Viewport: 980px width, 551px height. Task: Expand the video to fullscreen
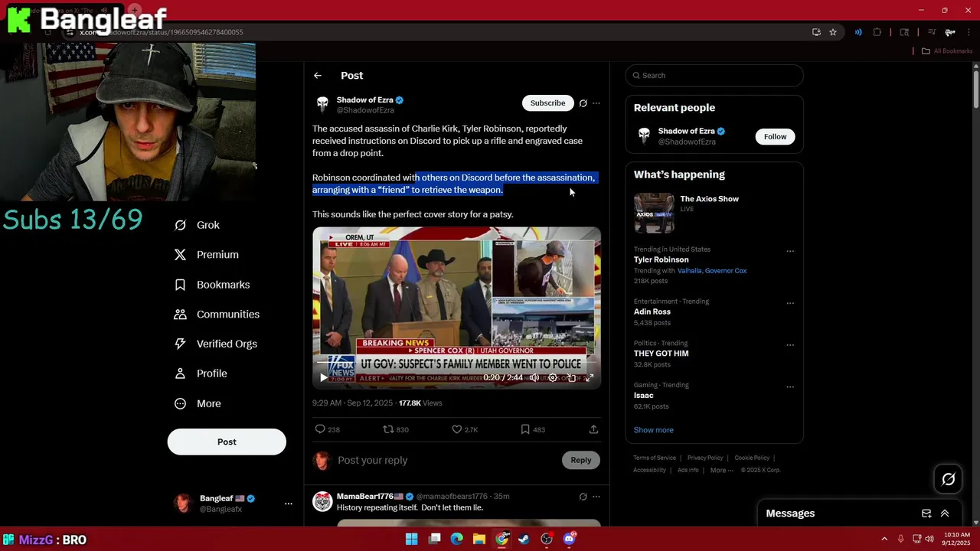click(590, 377)
